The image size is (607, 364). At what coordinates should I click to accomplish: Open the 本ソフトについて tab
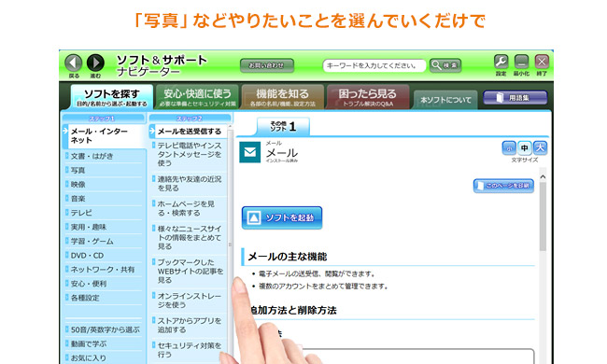coord(445,100)
